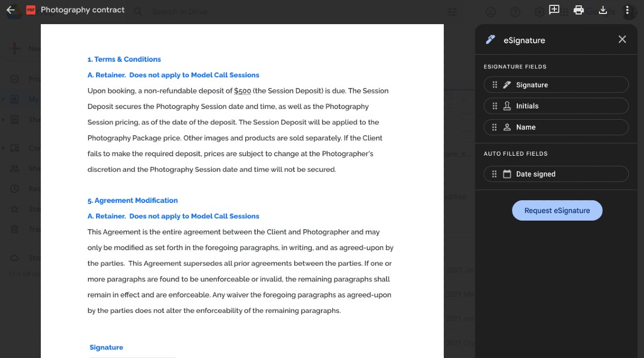The height and width of the screenshot is (358, 644).
Task: Select the Signature eSignature field
Action: (x=556, y=85)
